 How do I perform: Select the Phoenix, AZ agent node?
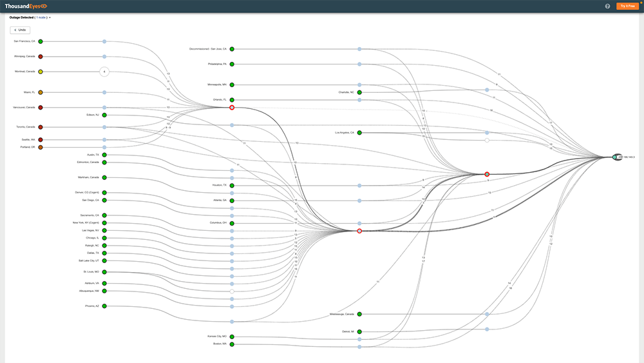coord(104,306)
